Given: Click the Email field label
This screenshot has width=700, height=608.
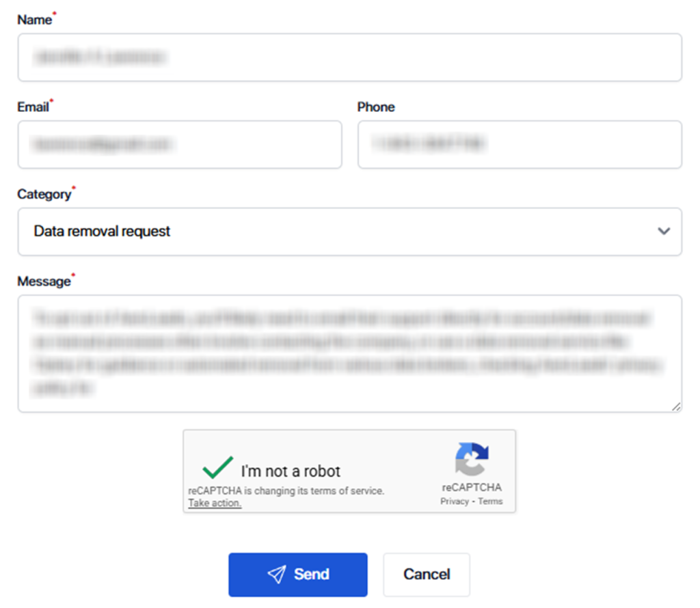Looking at the screenshot, I should pyautogui.click(x=33, y=107).
